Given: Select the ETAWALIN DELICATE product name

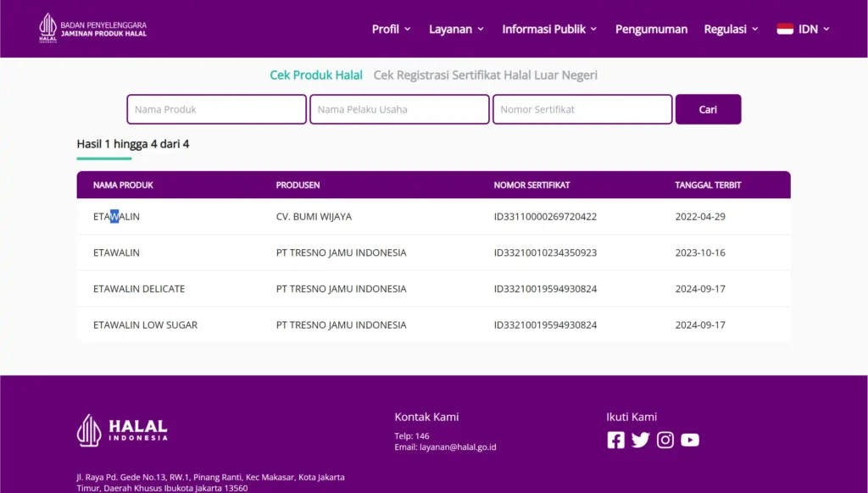Looking at the screenshot, I should pos(139,288).
